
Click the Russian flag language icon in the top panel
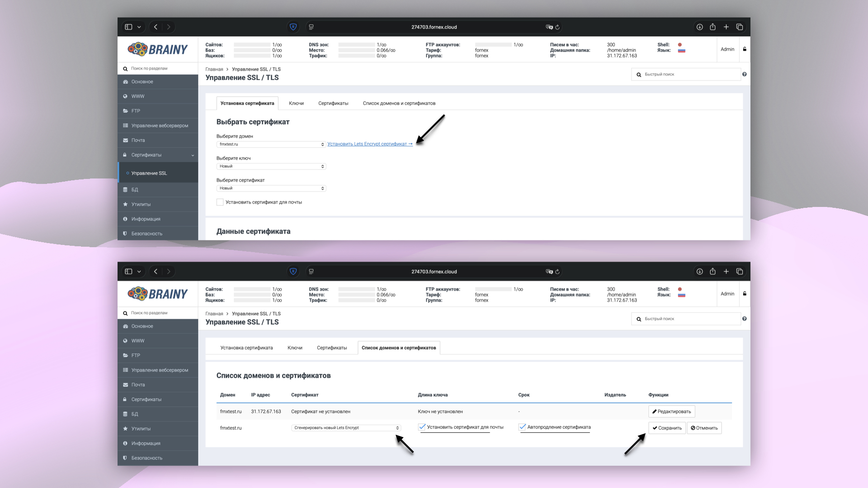(681, 51)
